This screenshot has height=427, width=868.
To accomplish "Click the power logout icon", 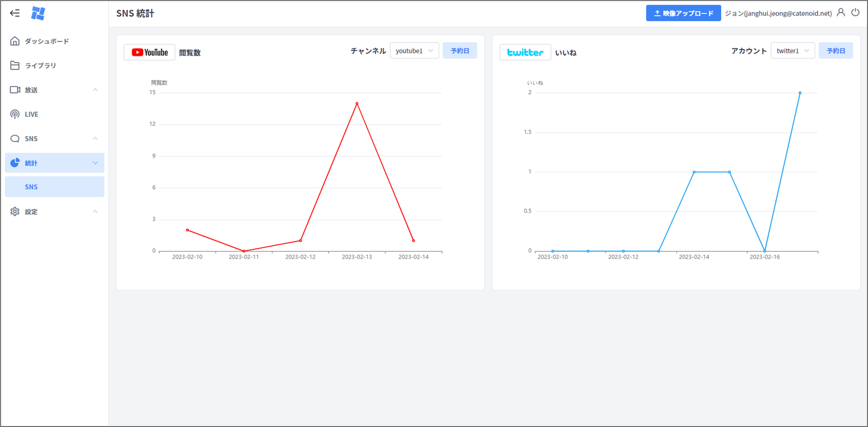I will tap(855, 13).
